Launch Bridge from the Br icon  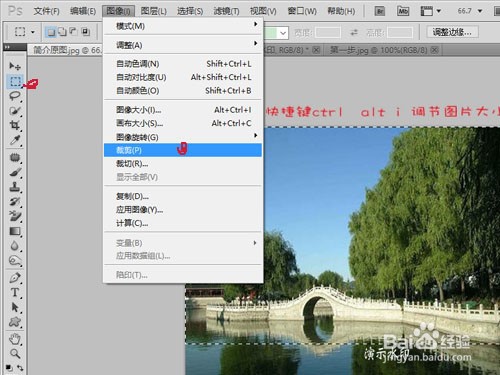point(380,11)
